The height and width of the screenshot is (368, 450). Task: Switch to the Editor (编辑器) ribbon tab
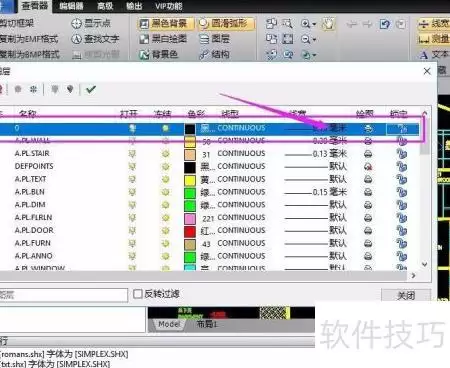[71, 6]
